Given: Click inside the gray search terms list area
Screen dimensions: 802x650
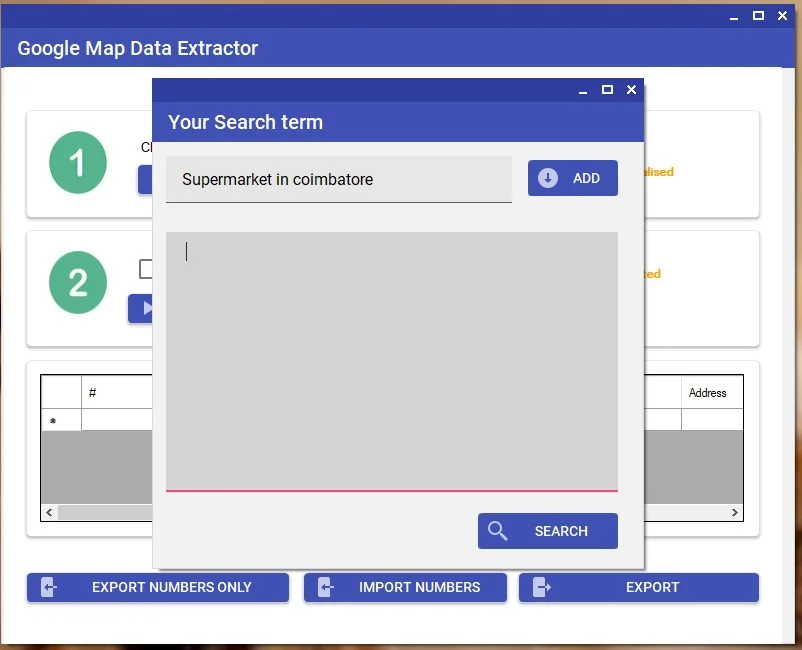Looking at the screenshot, I should pos(391,360).
